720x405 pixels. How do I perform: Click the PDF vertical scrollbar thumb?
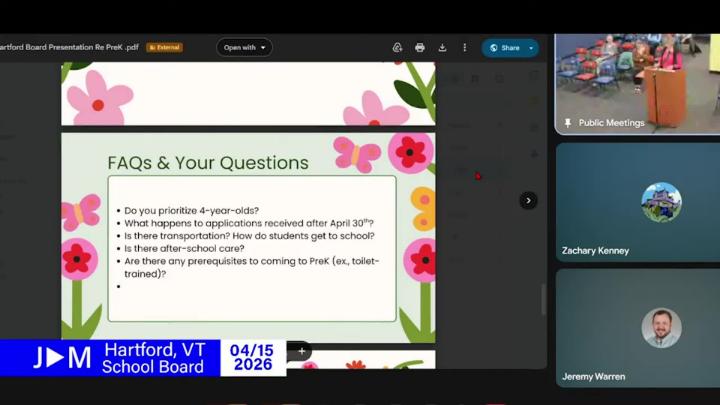pyautogui.click(x=544, y=300)
